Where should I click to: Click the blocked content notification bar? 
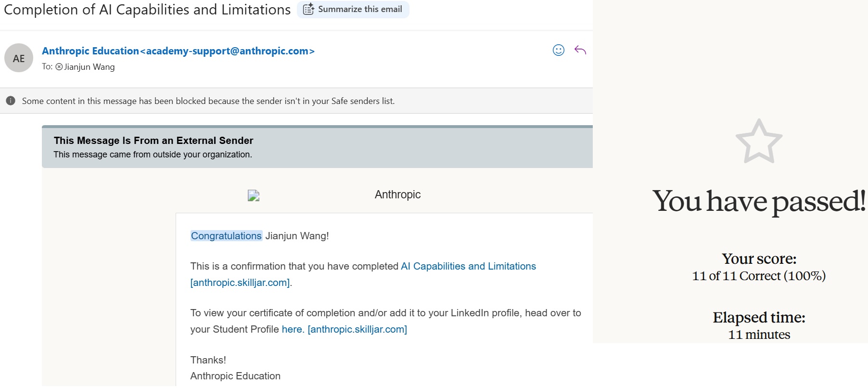click(x=296, y=101)
